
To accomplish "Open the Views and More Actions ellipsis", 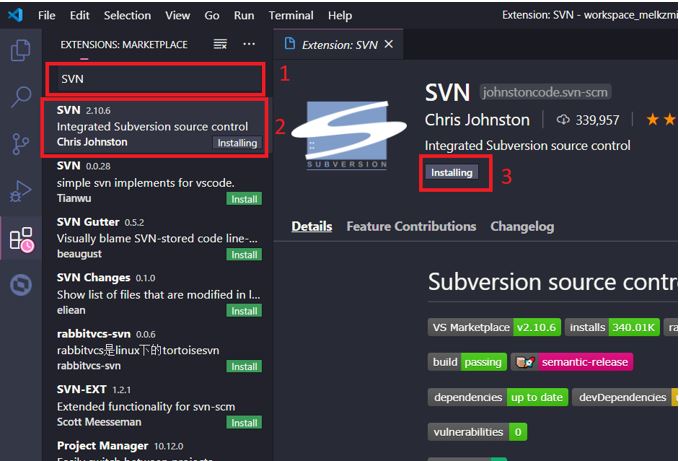I will pyautogui.click(x=249, y=44).
